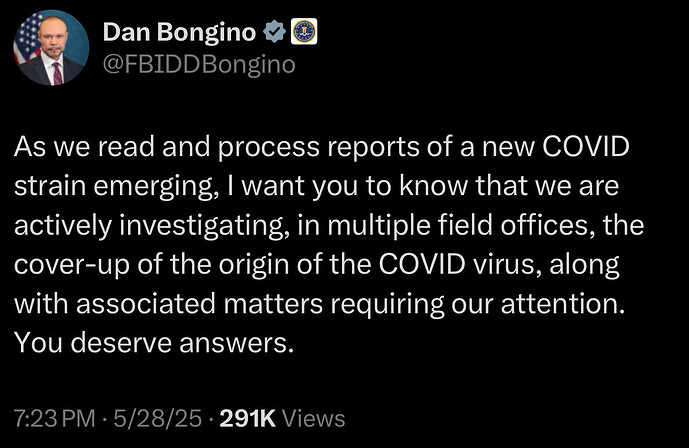The image size is (689, 448).
Task: Click the phrase "actively investigating"
Action: pos(148,226)
